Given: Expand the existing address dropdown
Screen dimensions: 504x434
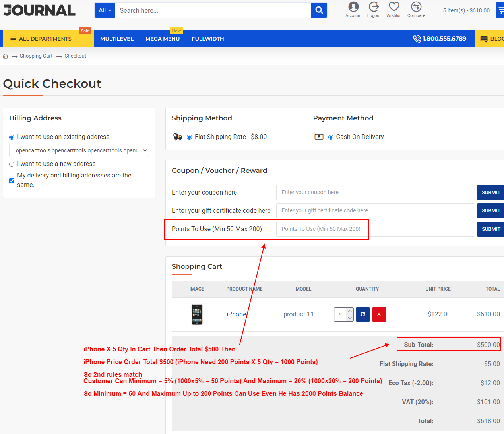Looking at the screenshot, I should pyautogui.click(x=79, y=150).
